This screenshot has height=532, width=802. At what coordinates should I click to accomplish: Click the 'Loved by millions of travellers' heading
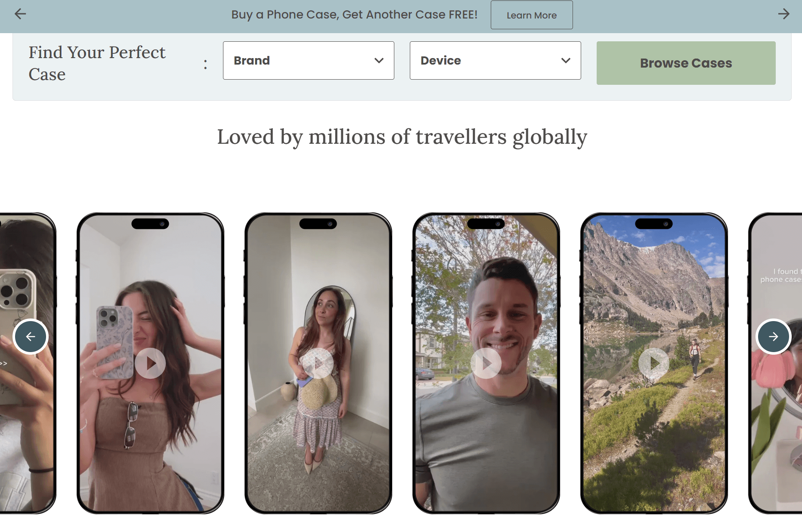(x=402, y=137)
